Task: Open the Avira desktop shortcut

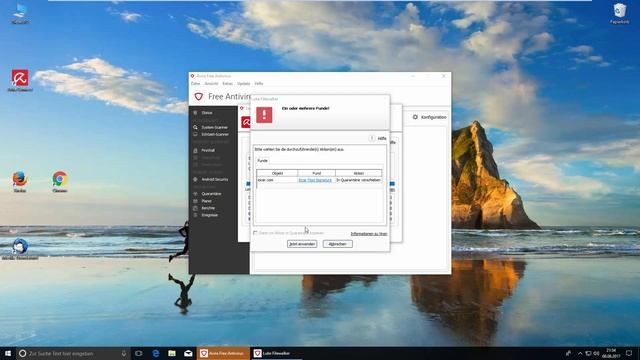Action: (x=20, y=79)
